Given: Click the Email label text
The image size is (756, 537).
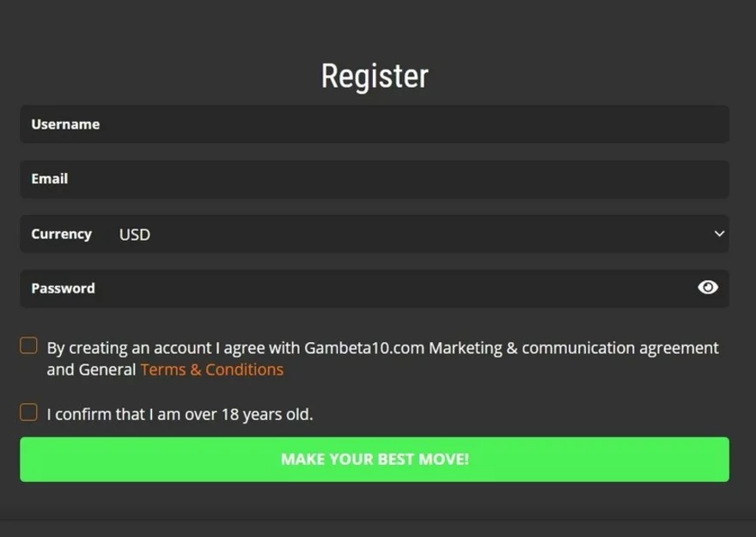Looking at the screenshot, I should point(50,179).
